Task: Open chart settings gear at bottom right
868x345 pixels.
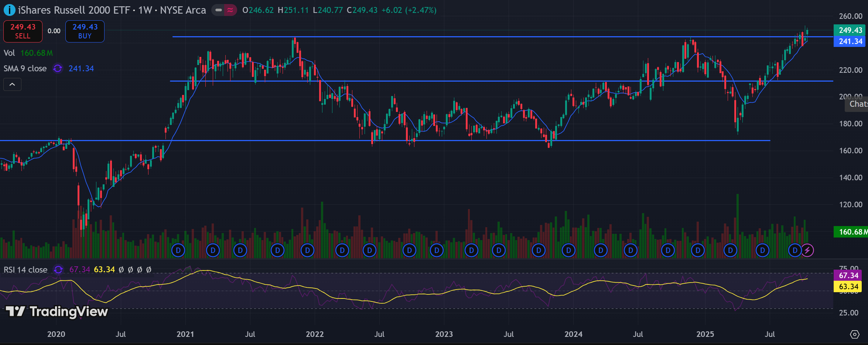Action: click(x=854, y=334)
